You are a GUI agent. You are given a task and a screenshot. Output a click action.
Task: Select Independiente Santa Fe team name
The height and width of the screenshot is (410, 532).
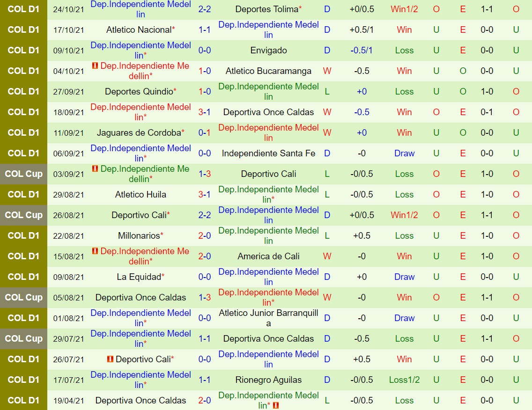[268, 154]
